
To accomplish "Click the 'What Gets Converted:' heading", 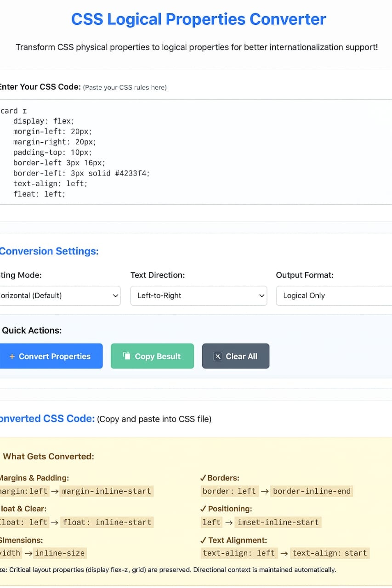I will coord(48,456).
